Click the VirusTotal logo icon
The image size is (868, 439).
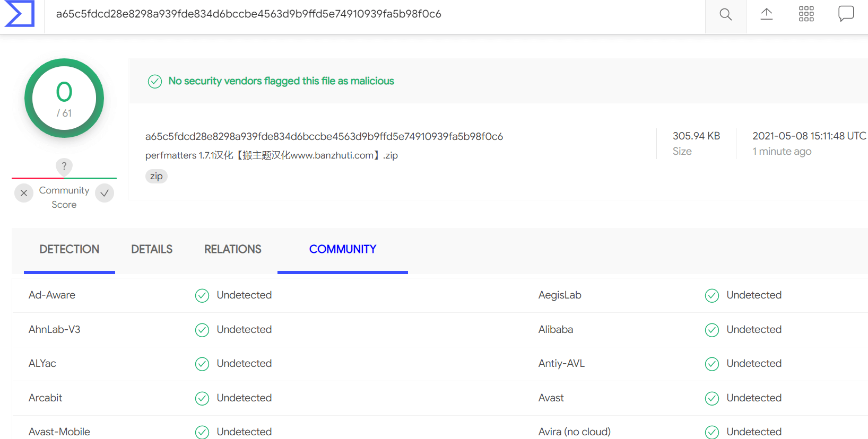click(20, 13)
